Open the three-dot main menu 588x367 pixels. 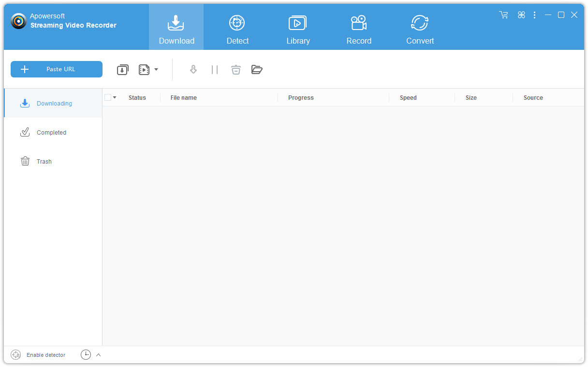[x=534, y=15]
